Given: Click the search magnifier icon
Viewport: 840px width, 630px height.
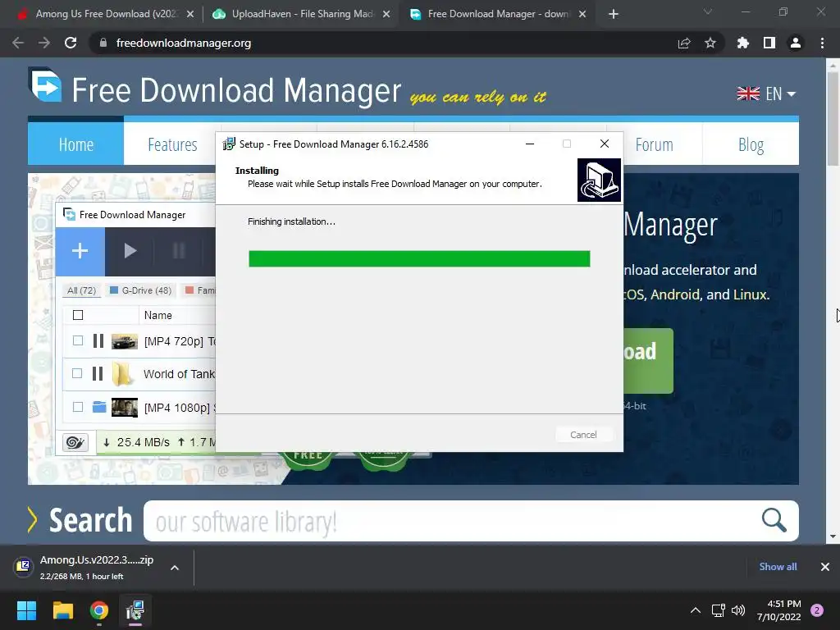Looking at the screenshot, I should 774,520.
